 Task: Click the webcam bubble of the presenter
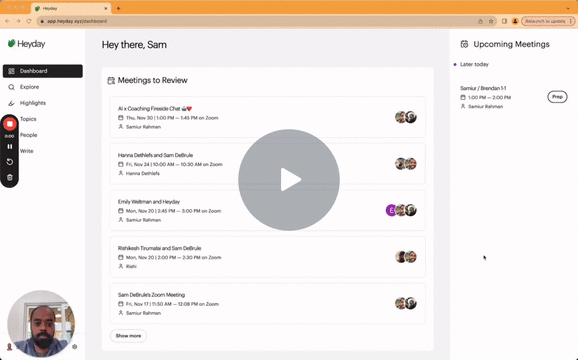pyautogui.click(x=41, y=324)
